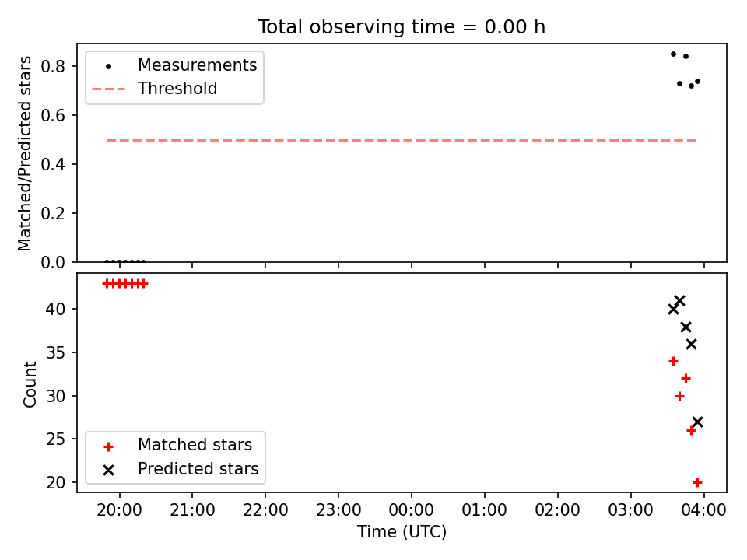Screen dimensions: 747x560
Task: Click the '0.8' tick label on upper plot
Action: [x=53, y=66]
